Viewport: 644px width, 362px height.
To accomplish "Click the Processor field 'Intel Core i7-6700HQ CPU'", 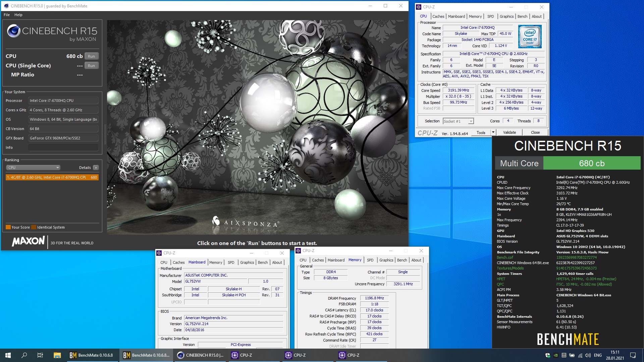I will (x=63, y=101).
